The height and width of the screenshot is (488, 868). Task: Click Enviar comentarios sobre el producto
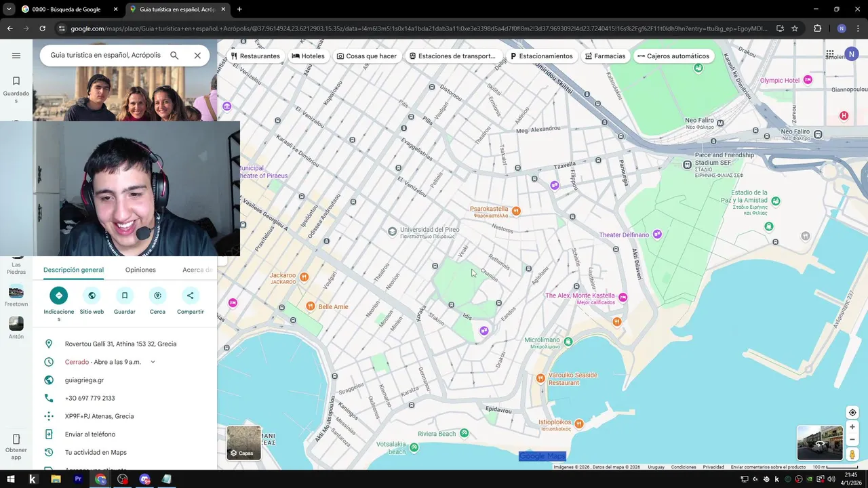(x=768, y=467)
